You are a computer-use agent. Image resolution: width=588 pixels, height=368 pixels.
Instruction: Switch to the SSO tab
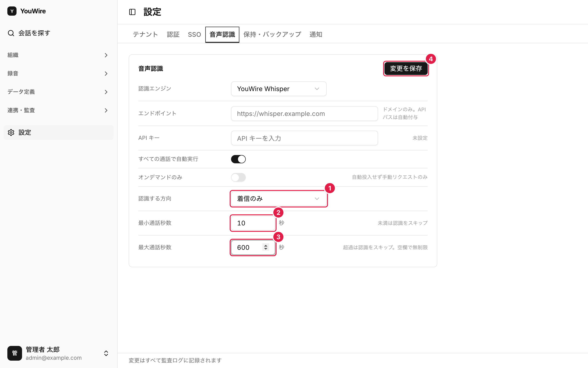point(194,34)
